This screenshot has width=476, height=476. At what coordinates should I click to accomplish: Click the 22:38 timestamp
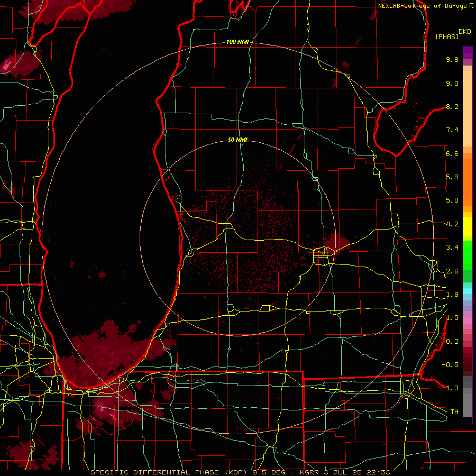pyautogui.click(x=379, y=472)
